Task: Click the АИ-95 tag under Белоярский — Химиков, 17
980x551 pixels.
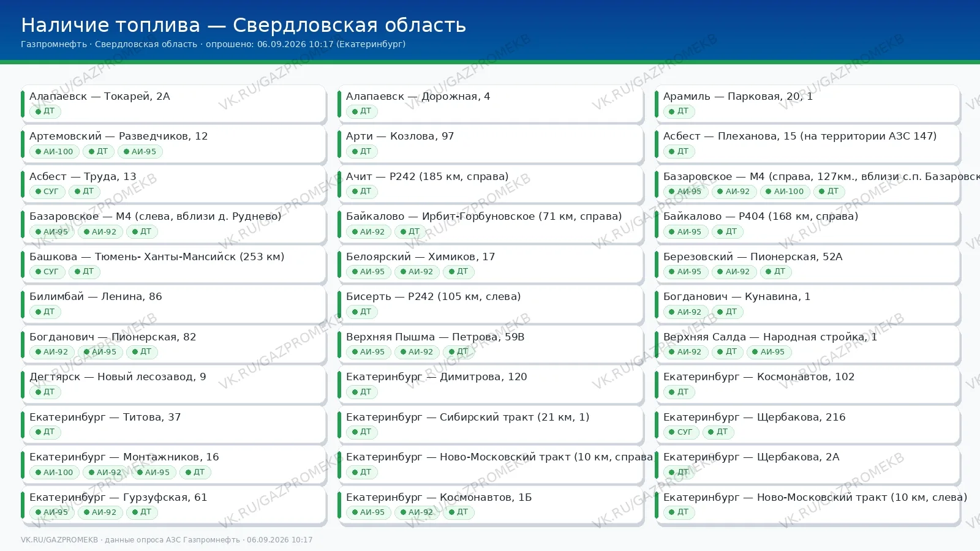Action: [x=369, y=272]
